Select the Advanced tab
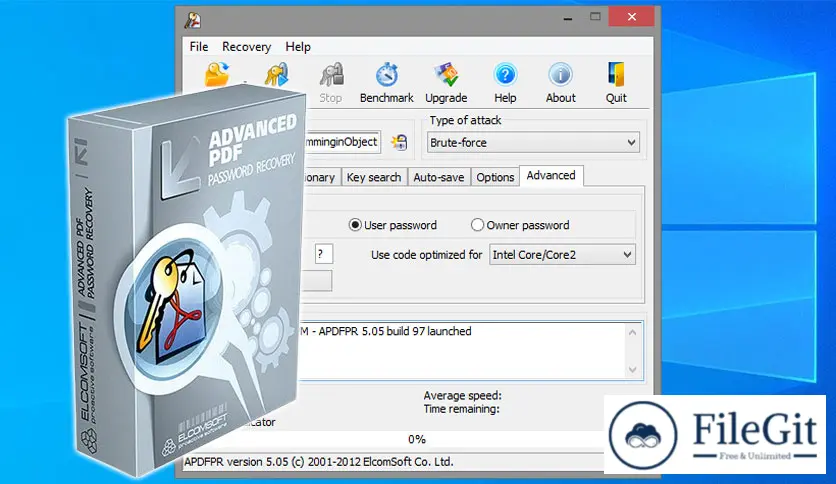This screenshot has width=836, height=484. [551, 176]
